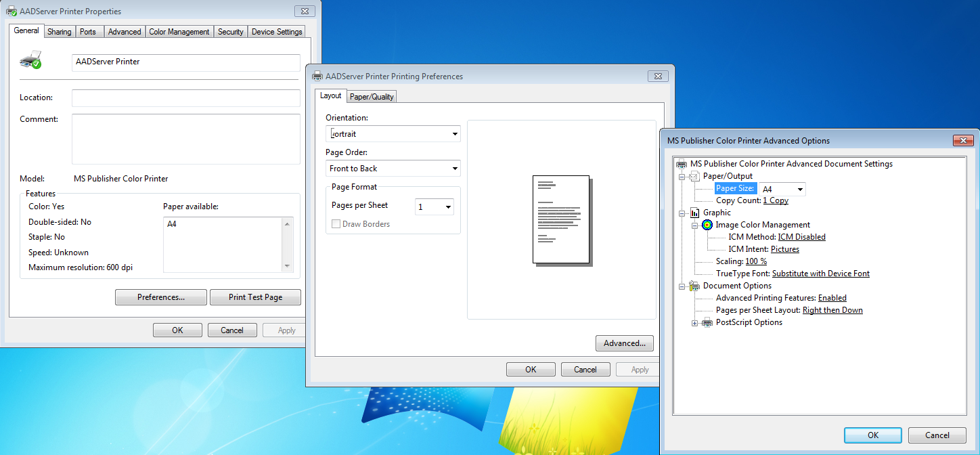Click the Print Test Page button
This screenshot has height=455, width=980.
tap(255, 297)
